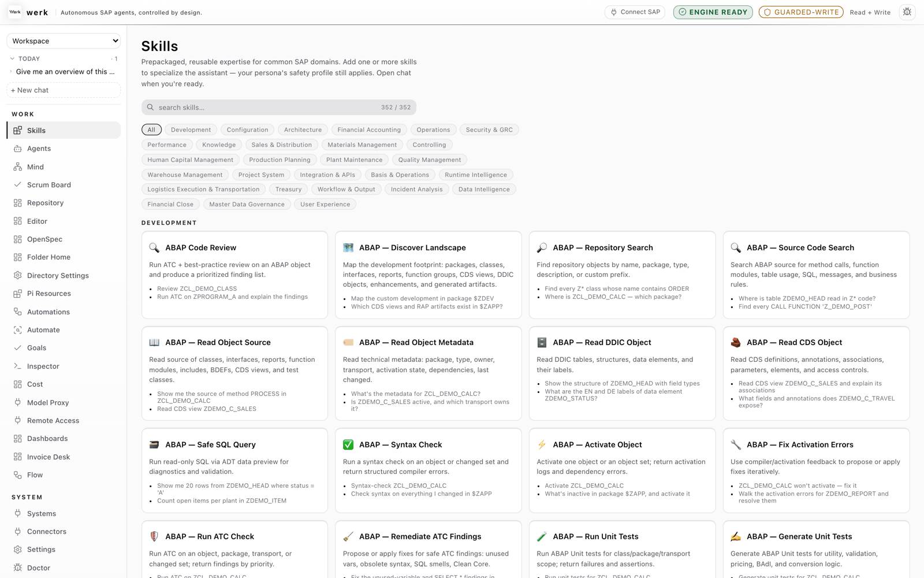Click the Inspector terminal icon
This screenshot has height=578, width=924.
tap(18, 366)
